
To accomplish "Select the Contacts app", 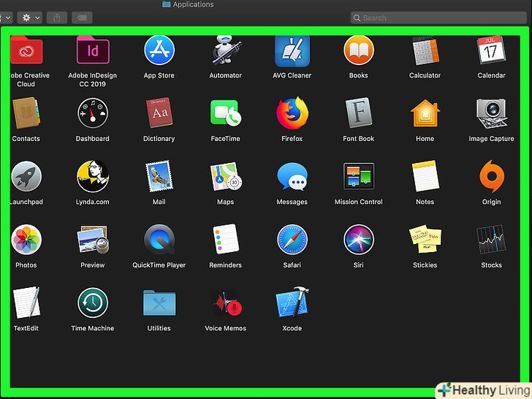I will [x=26, y=113].
